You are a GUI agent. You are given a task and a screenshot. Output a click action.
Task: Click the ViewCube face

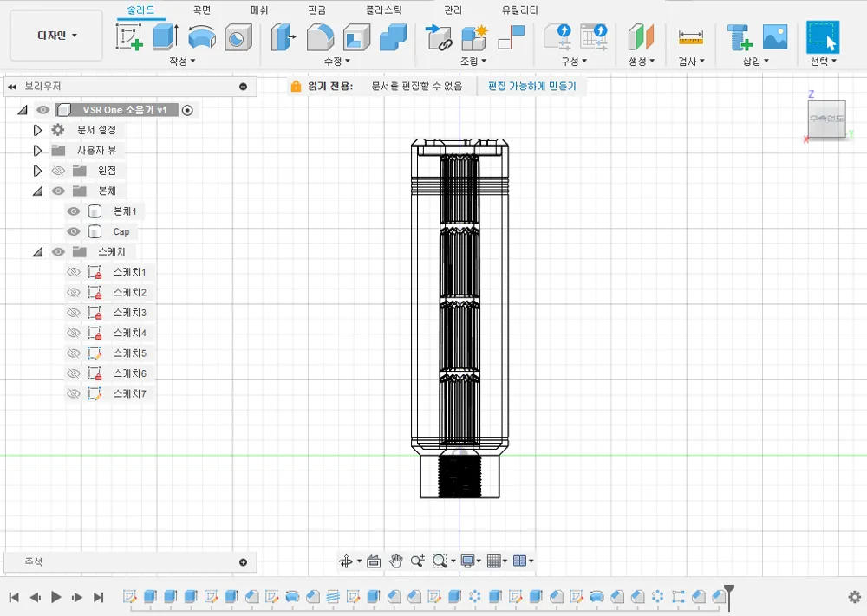click(x=826, y=119)
